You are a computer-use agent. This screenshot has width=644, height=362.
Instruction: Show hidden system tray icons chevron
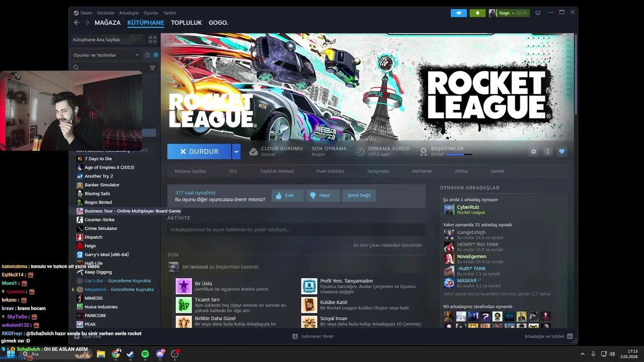click(583, 354)
